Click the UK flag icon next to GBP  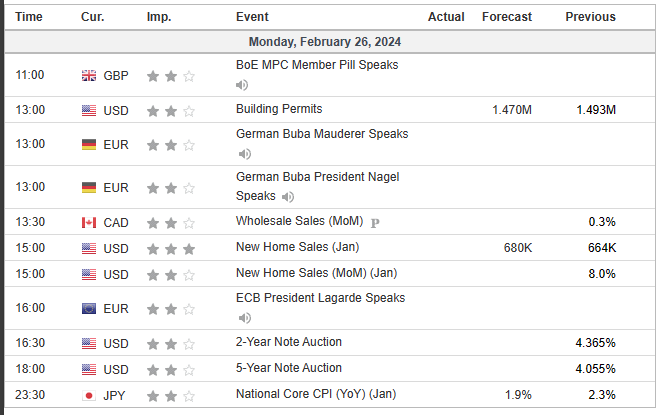(x=89, y=75)
